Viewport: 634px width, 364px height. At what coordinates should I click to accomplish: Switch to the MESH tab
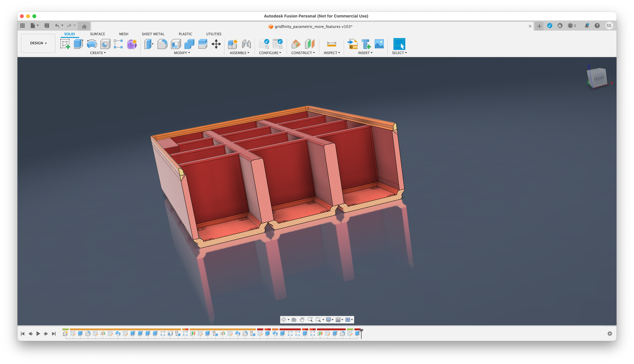[124, 34]
